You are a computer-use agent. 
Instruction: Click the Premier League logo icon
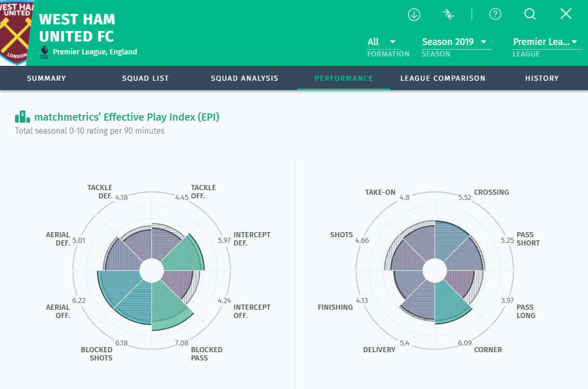pos(44,52)
